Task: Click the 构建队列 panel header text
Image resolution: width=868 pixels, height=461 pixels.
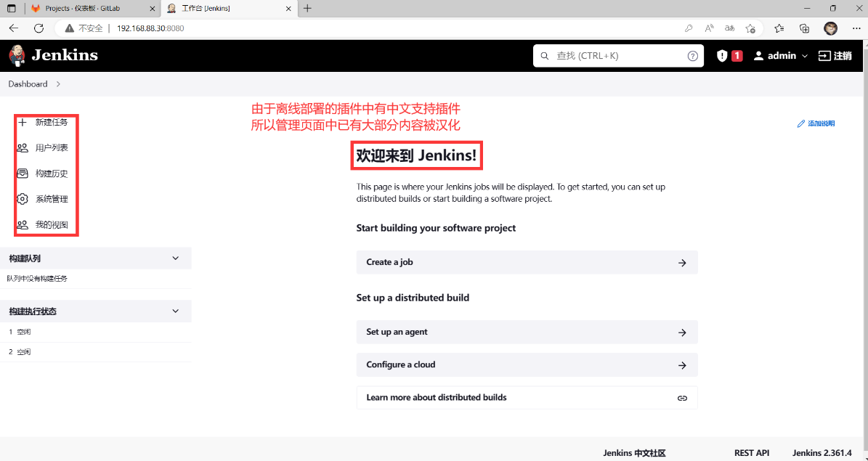Action: click(x=25, y=258)
